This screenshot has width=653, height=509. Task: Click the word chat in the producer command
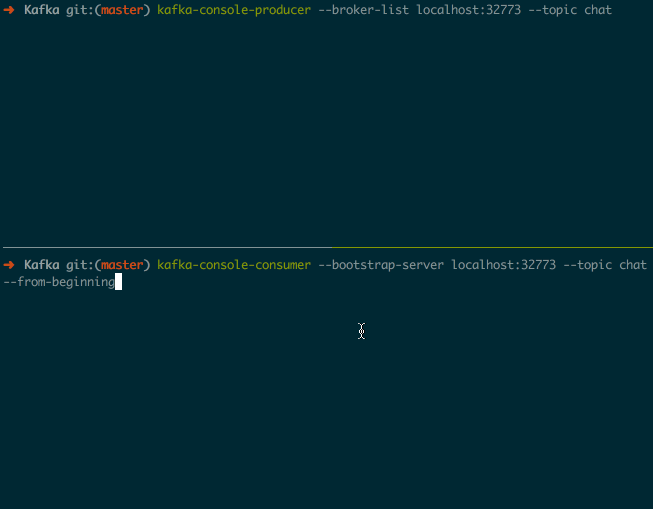pyautogui.click(x=598, y=10)
